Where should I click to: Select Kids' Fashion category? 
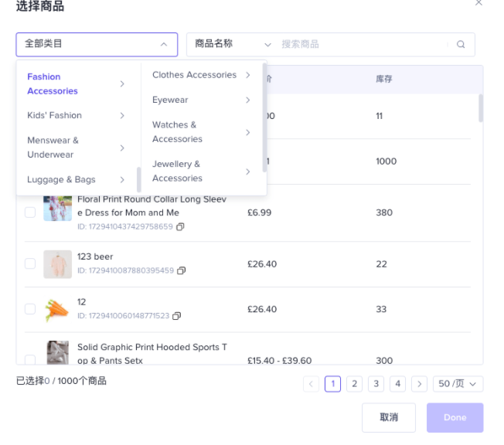(x=54, y=116)
